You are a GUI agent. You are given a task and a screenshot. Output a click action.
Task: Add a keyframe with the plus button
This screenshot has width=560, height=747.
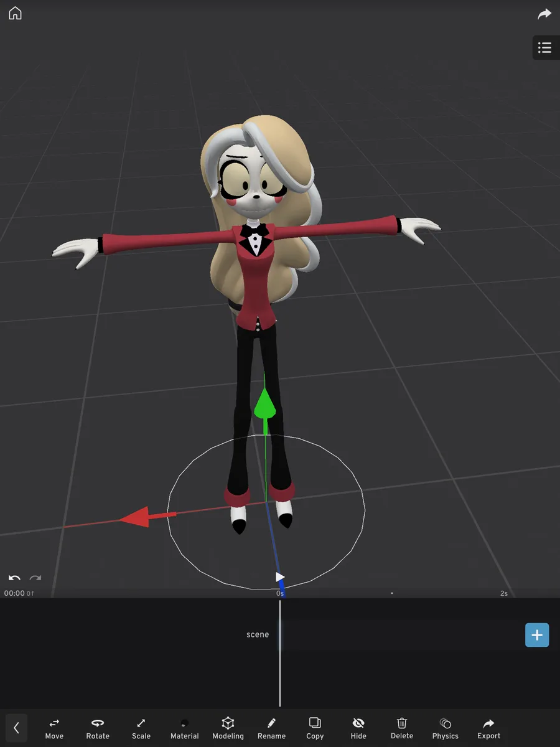(x=537, y=635)
